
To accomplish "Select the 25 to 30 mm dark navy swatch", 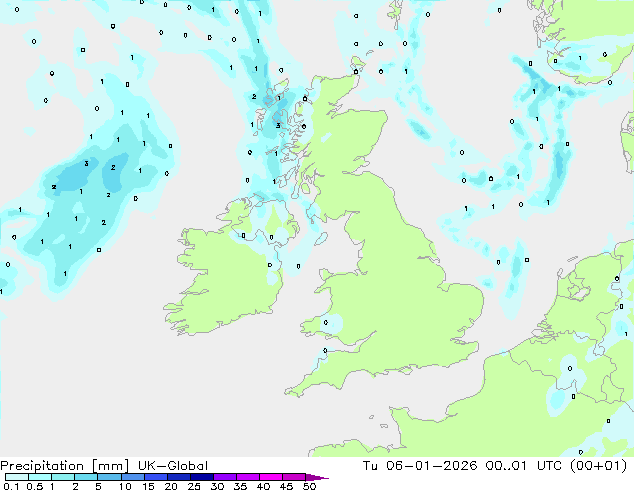I will pos(202,477).
